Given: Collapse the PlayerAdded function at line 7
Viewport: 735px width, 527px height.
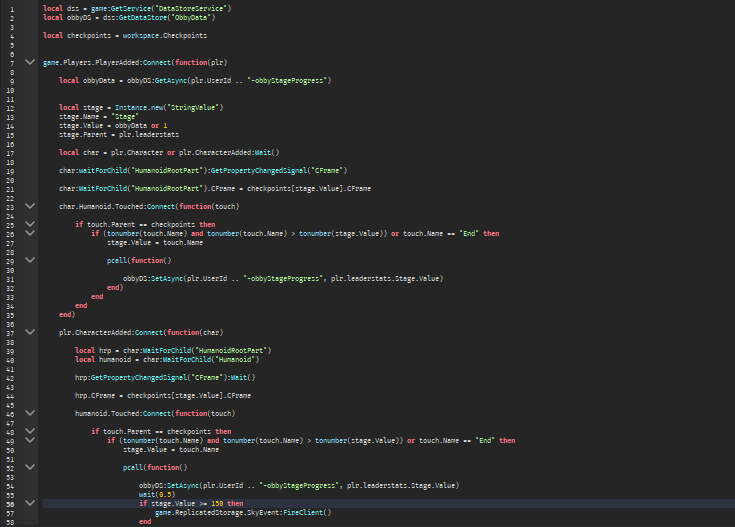Looking at the screenshot, I should (x=30, y=62).
